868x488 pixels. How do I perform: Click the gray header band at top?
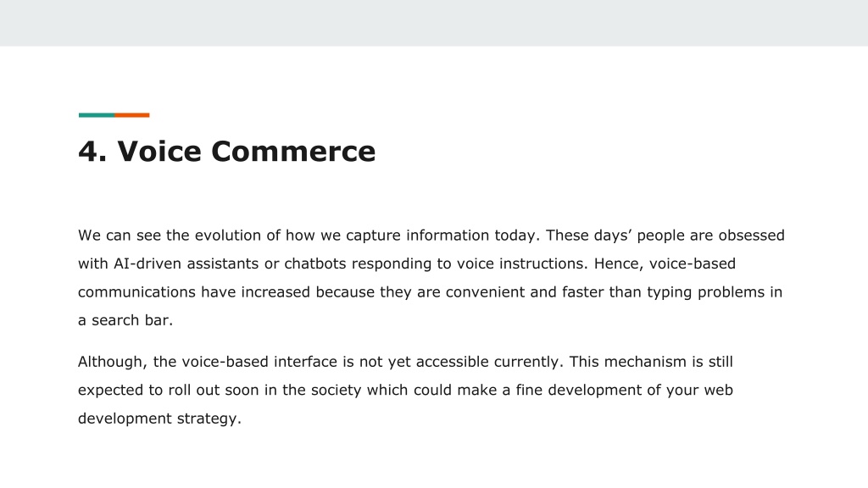434,23
